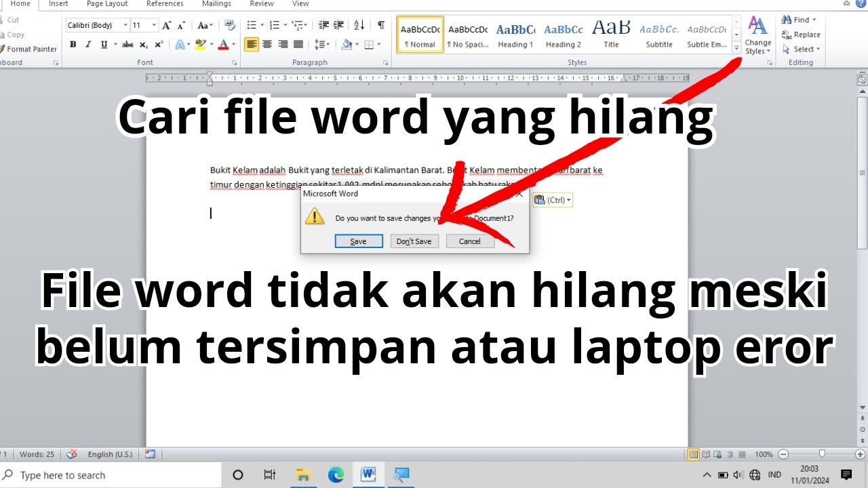Click Save in the dialog
This screenshot has width=868, height=488.
point(359,241)
